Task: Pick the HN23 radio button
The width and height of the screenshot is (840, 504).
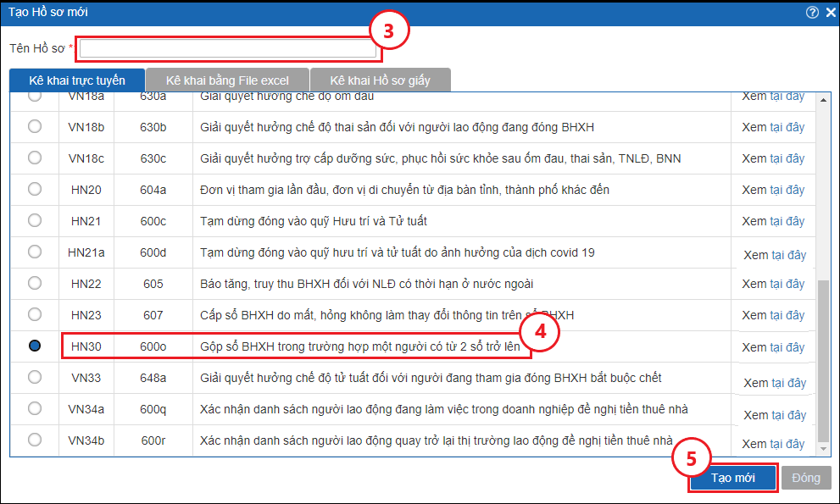Action: [35, 314]
